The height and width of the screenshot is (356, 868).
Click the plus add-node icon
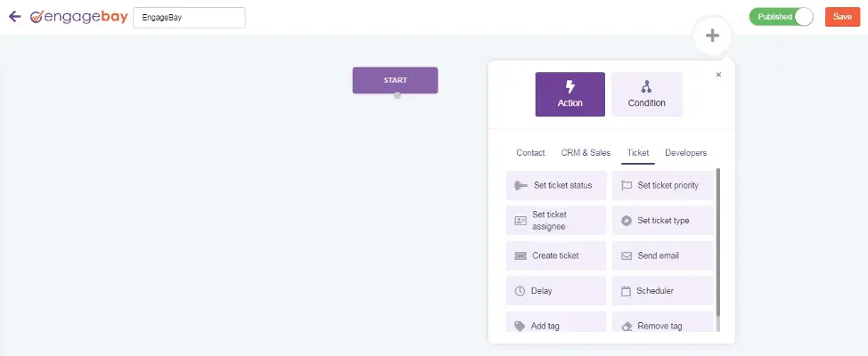click(712, 36)
